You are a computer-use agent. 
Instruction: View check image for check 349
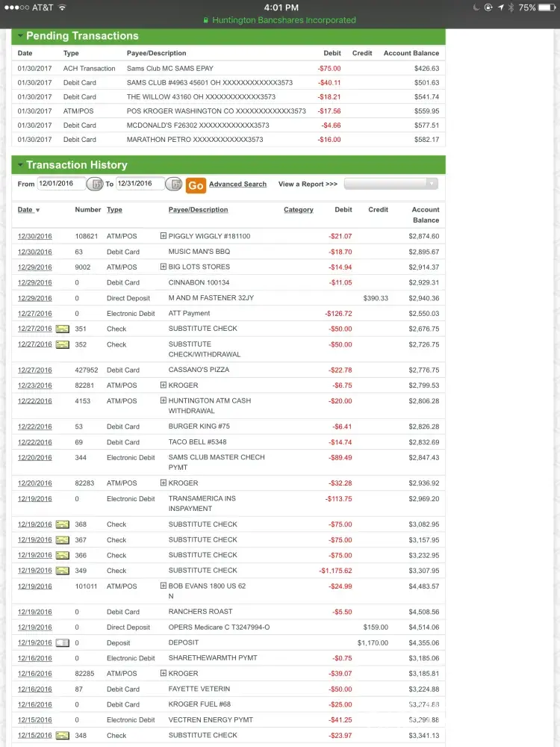63,571
